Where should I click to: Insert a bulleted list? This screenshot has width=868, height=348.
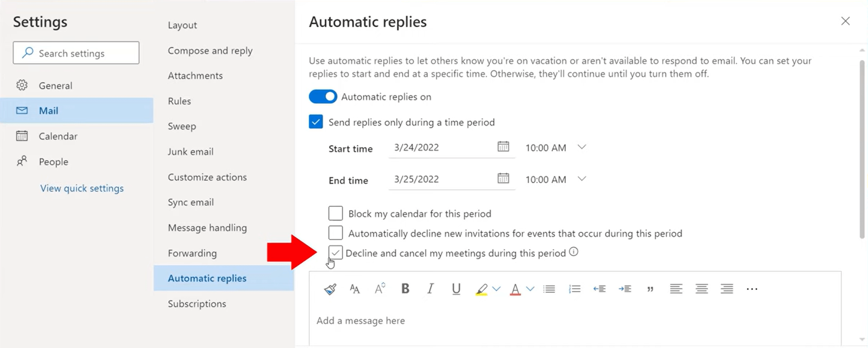[549, 289]
